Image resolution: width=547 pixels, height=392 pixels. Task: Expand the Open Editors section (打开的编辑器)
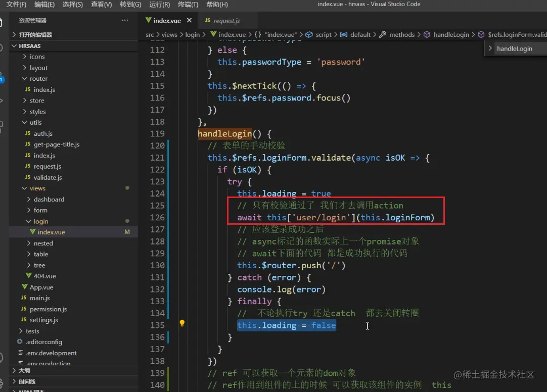pyautogui.click(x=73, y=34)
